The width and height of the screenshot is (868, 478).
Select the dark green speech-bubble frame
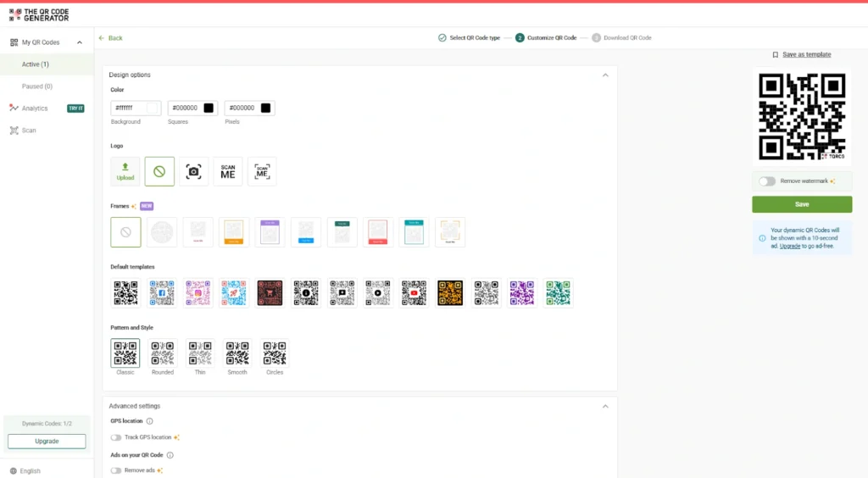[x=342, y=232]
